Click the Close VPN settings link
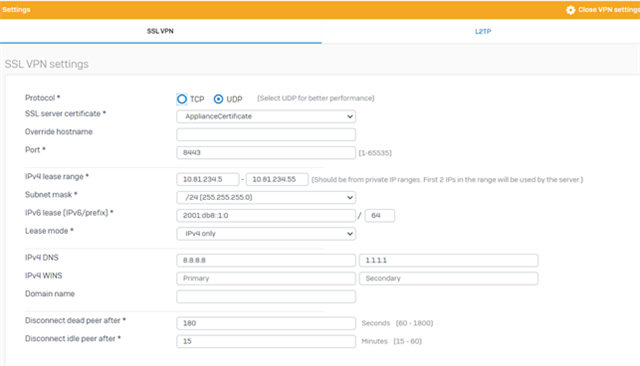The height and width of the screenshot is (366, 640). pyautogui.click(x=609, y=10)
